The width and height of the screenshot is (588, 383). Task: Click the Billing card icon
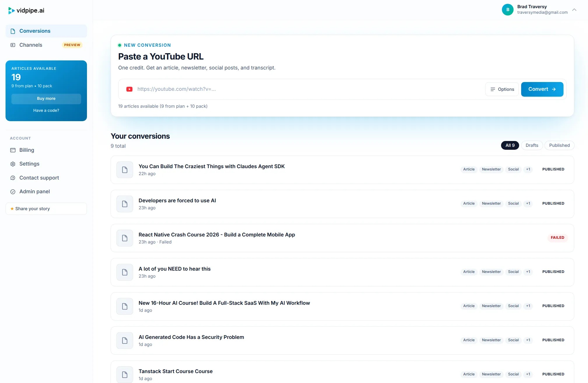pyautogui.click(x=13, y=150)
